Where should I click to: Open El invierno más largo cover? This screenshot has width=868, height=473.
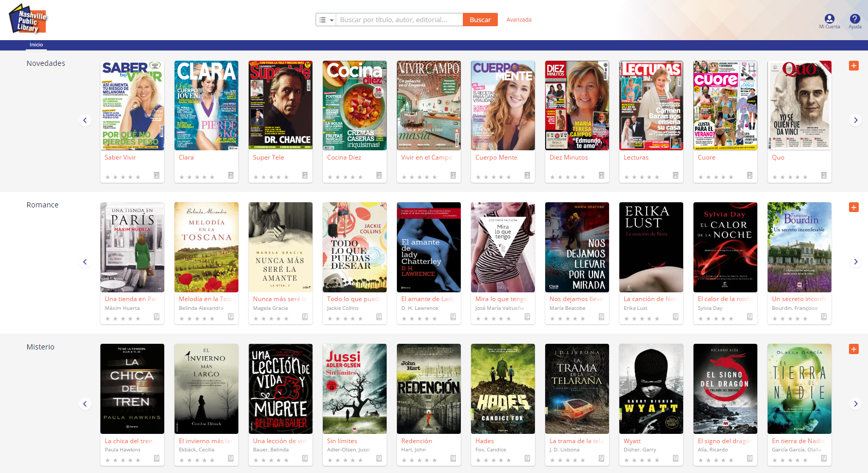coord(206,389)
